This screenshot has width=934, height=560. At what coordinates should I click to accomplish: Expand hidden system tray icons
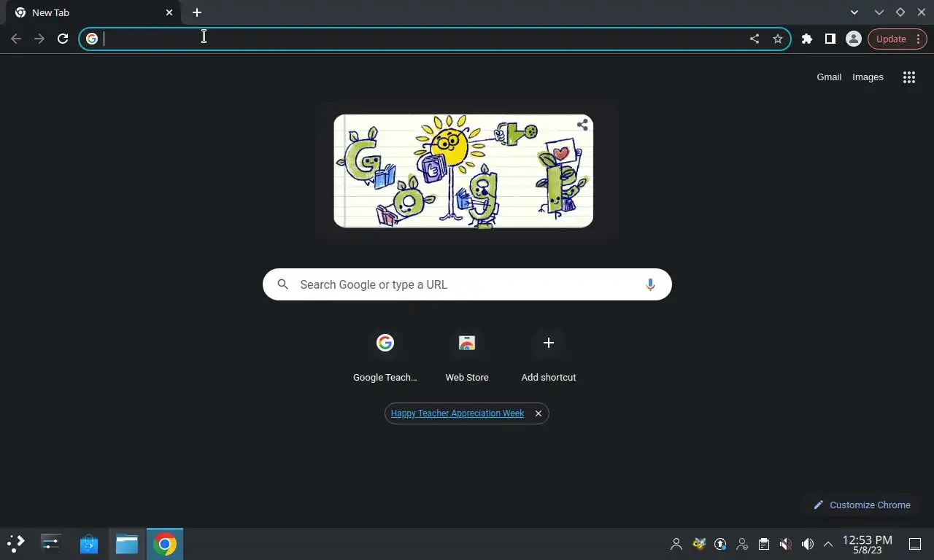(828, 544)
